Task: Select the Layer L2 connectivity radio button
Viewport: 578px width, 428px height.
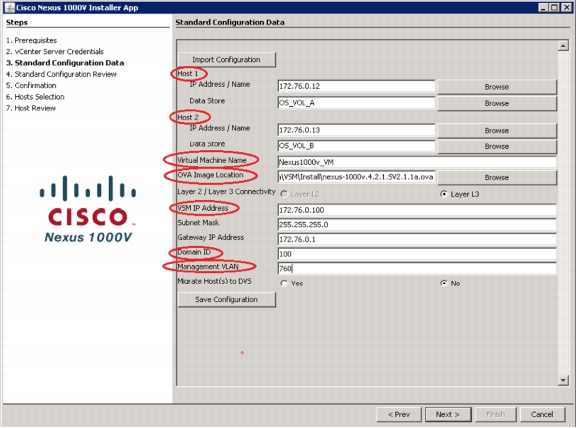Action: pyautogui.click(x=284, y=194)
